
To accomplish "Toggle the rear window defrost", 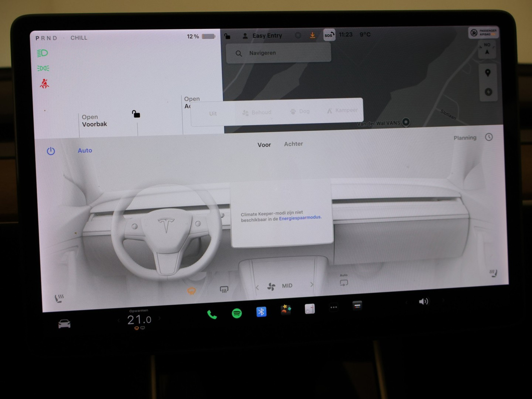I will pyautogui.click(x=224, y=290).
